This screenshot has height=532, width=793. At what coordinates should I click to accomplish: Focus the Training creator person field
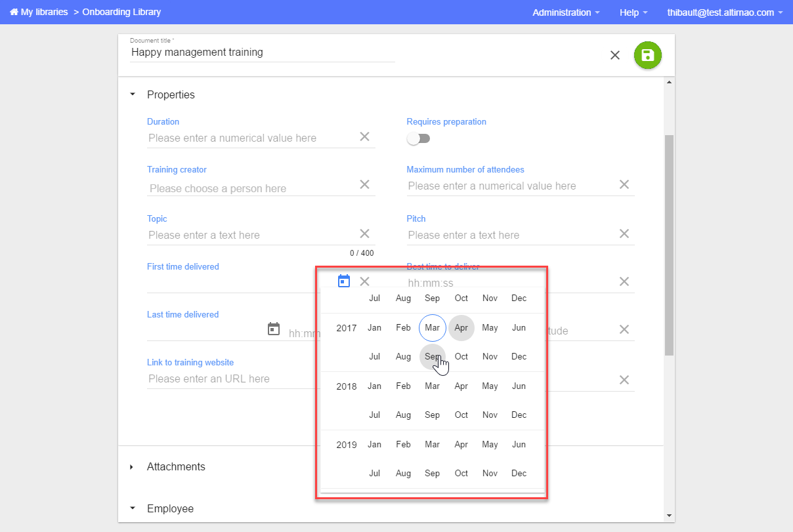[252, 188]
